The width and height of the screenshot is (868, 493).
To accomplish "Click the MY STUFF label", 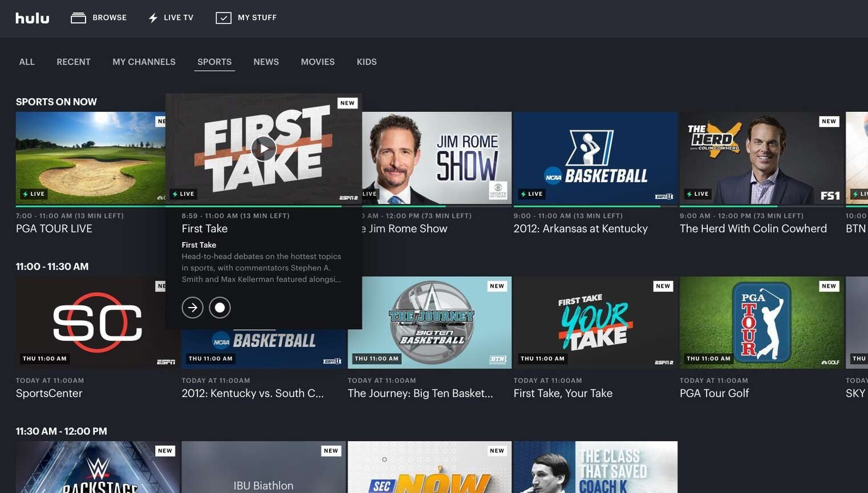I will tap(257, 18).
